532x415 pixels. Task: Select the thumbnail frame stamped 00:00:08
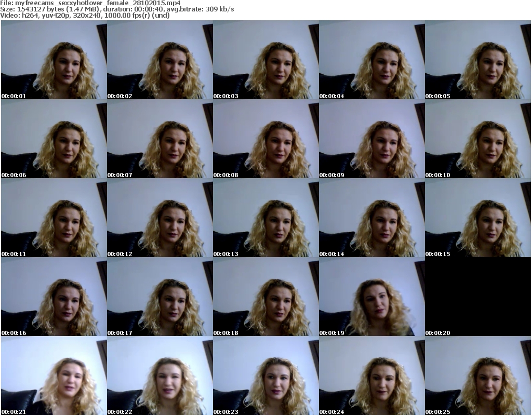[265, 139]
